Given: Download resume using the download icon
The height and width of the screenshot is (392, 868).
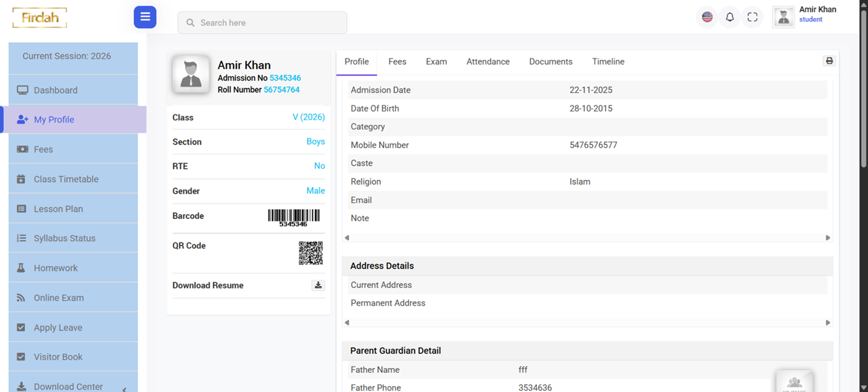Looking at the screenshot, I should point(318,285).
